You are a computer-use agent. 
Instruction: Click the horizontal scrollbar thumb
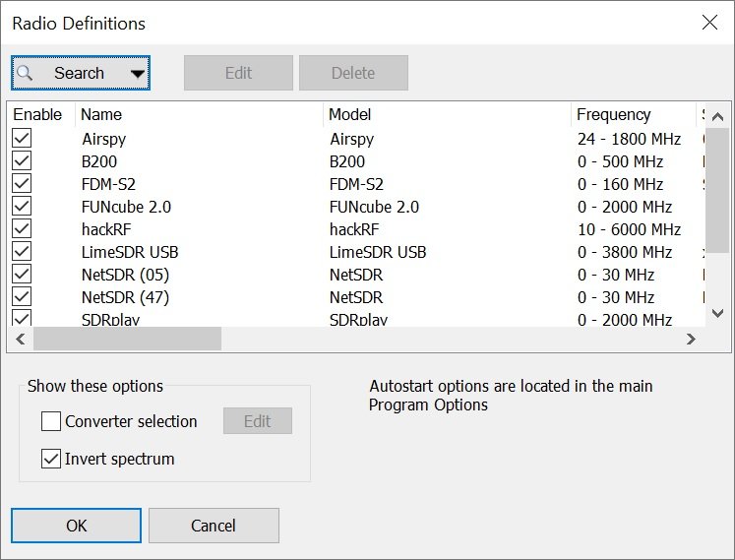127,339
